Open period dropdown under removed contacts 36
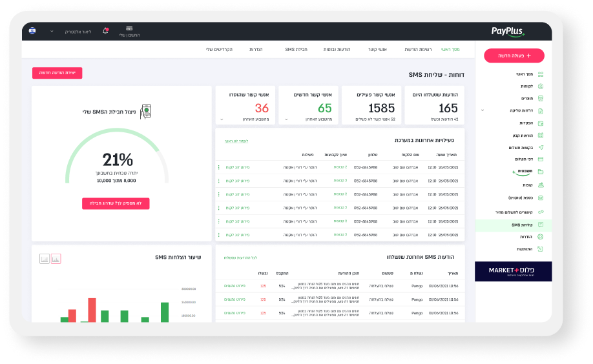The width and height of the screenshot is (593, 364). (x=222, y=119)
